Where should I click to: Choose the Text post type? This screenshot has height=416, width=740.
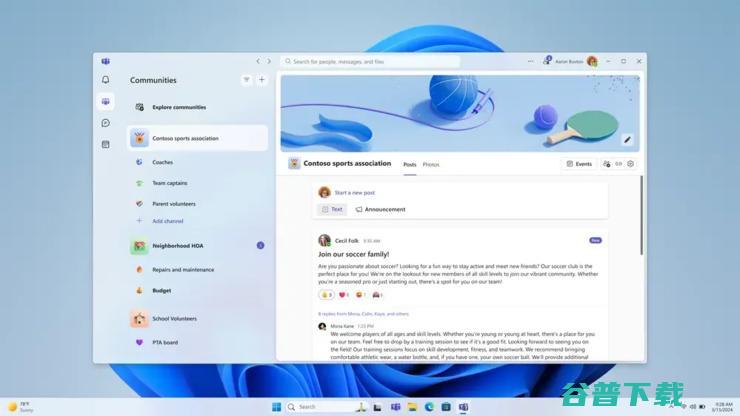point(332,209)
